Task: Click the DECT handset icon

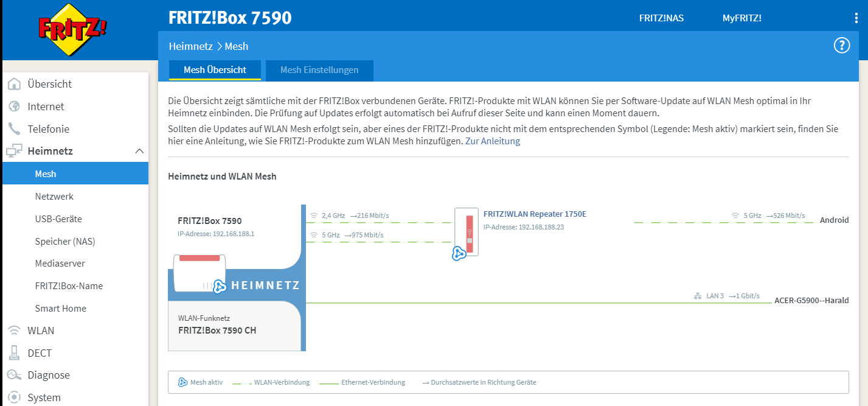Action: click(14, 353)
